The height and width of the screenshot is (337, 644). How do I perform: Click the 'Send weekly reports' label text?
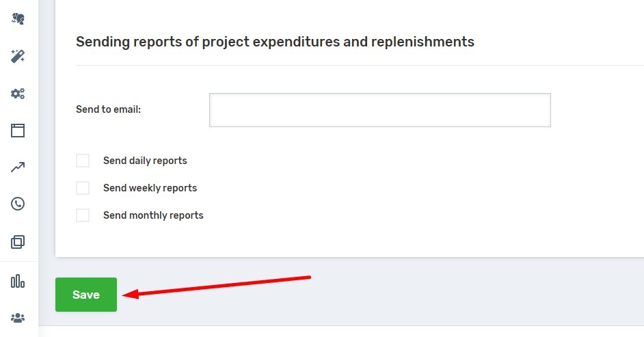click(150, 188)
